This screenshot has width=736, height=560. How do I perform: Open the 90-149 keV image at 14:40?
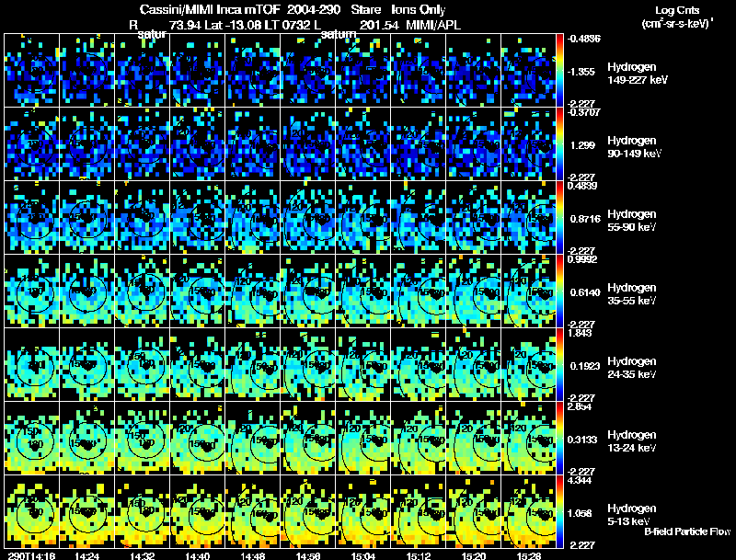[197, 144]
